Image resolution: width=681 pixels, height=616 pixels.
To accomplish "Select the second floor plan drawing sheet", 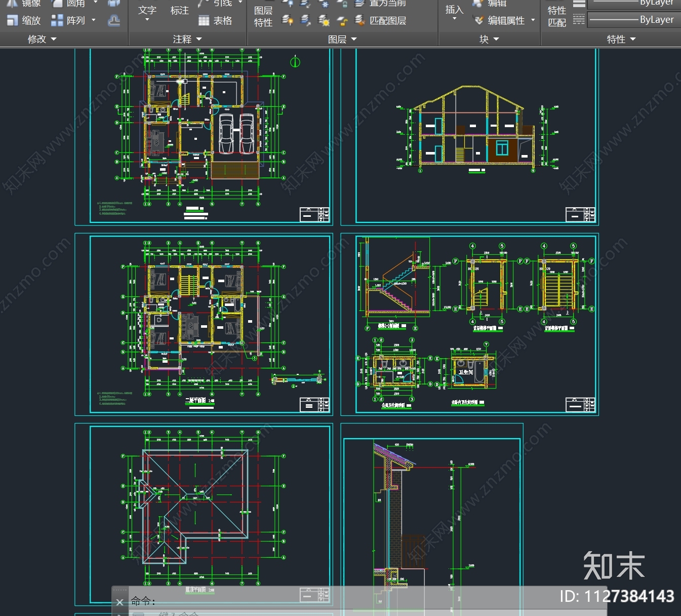I will [x=204, y=324].
